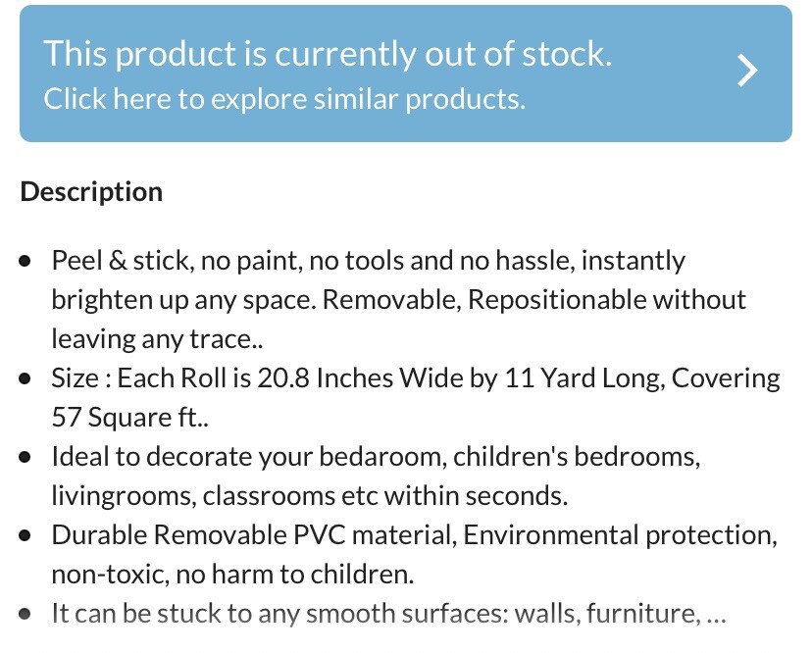Click the bullet dot beside 'Durable Removable PVC'
812x653 pixels.
click(25, 535)
